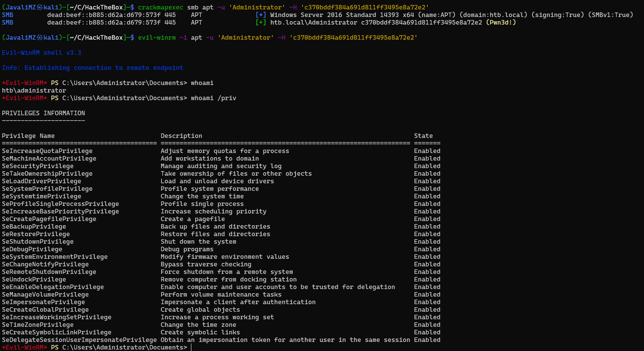644x351 pixels.
Task: Click the NTLM hash in crackmapexec command
Action: (x=365, y=7)
